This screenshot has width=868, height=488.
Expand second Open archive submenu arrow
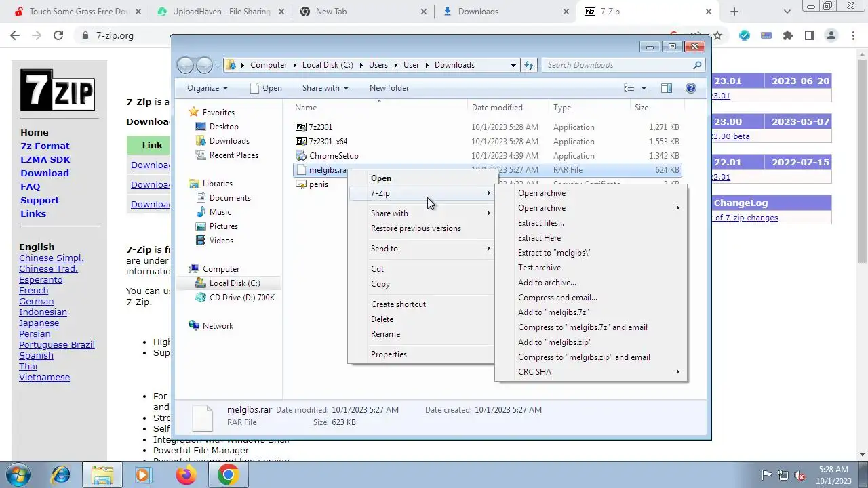[x=677, y=208]
